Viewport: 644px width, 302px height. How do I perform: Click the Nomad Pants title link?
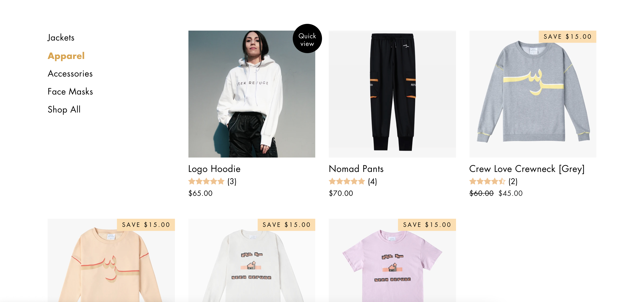point(356,169)
